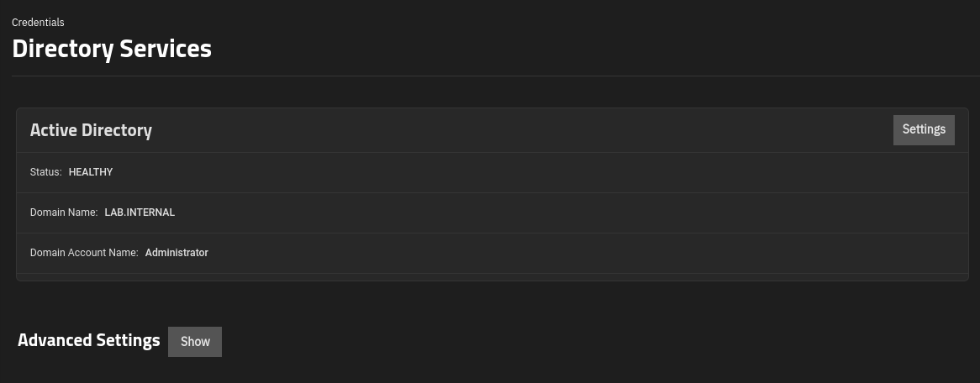
Task: Click "Directory" in the page title
Action: coord(62,49)
